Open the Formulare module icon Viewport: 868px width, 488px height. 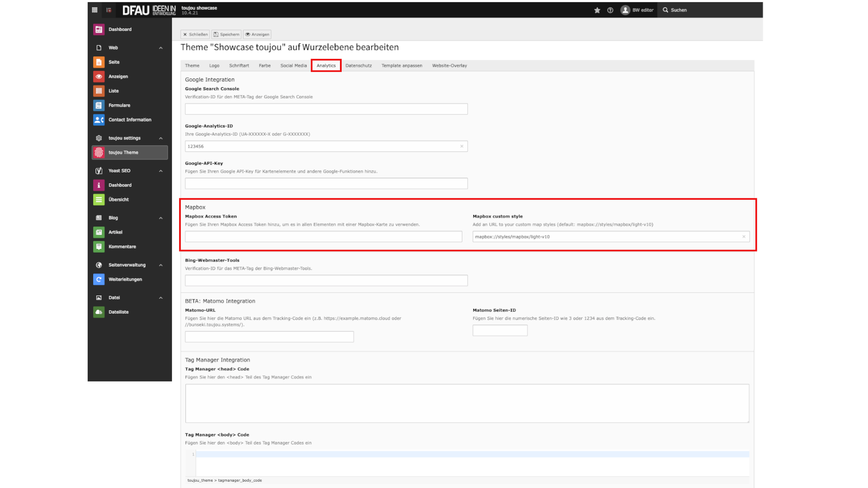99,105
